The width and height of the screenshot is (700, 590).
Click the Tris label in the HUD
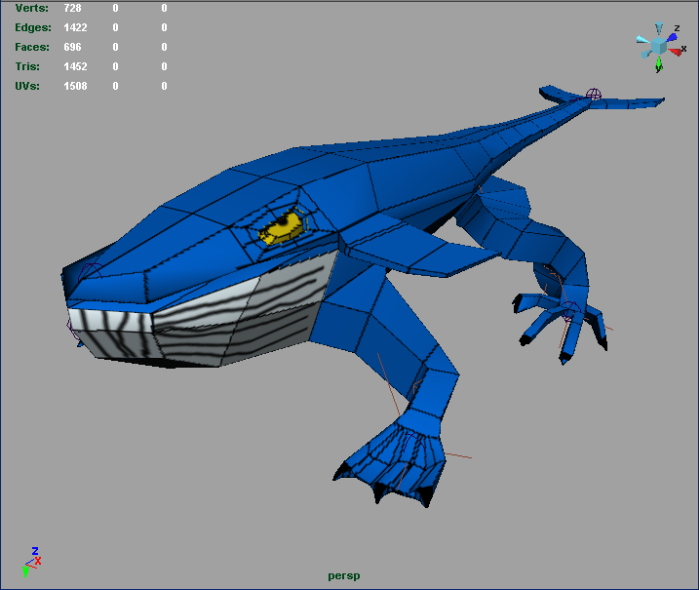(x=25, y=66)
